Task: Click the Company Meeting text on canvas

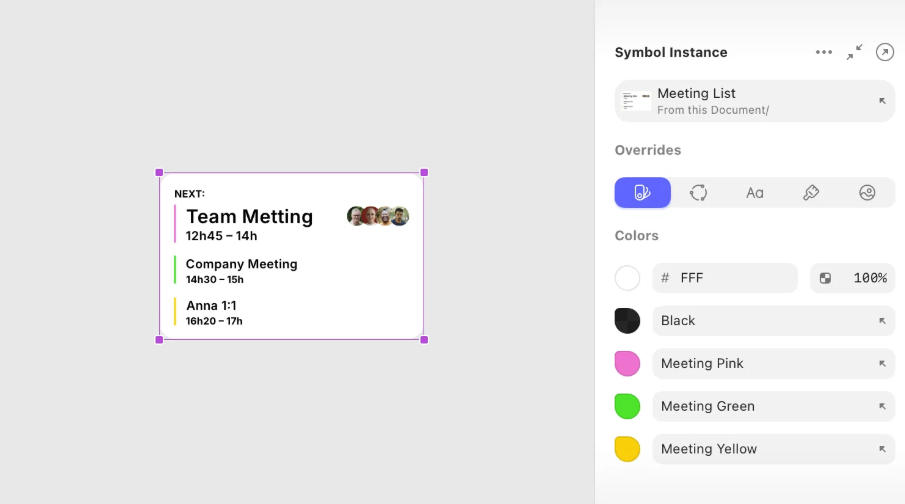Action: [x=241, y=264]
